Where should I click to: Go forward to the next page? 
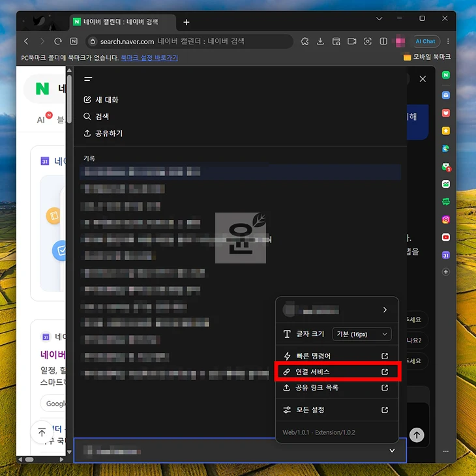42,41
